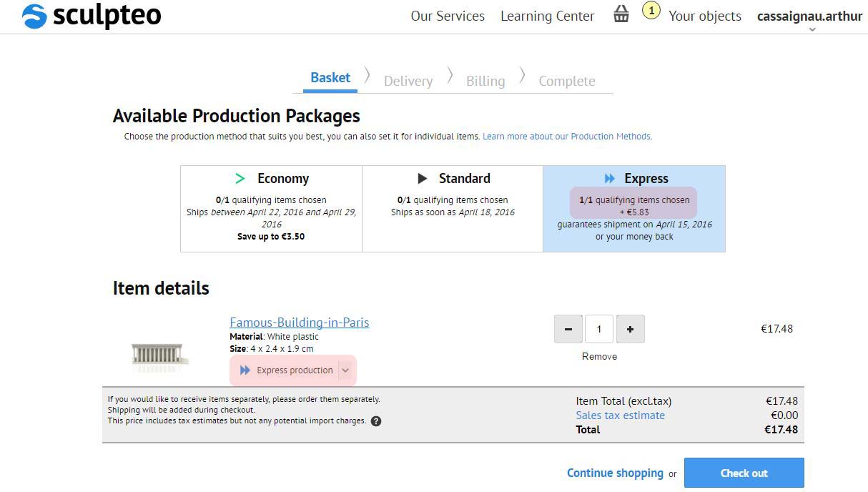Click the 'Item details' heading
Image resolution: width=868 pixels, height=492 pixels.
161,288
